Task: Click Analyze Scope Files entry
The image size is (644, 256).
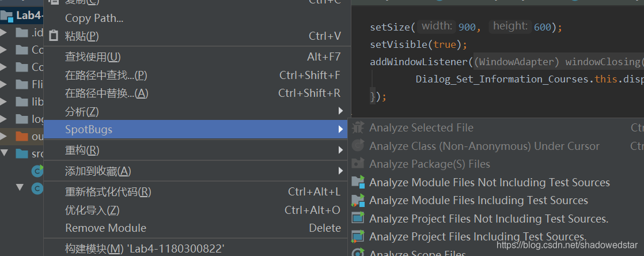Action: point(418,254)
